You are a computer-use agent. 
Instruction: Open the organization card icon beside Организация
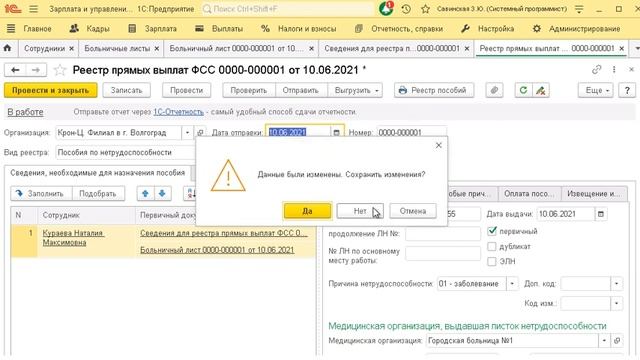pos(200,133)
